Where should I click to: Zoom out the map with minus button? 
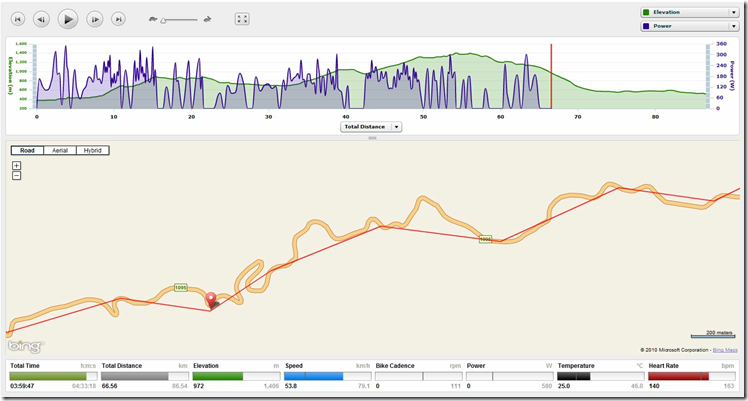coord(17,176)
